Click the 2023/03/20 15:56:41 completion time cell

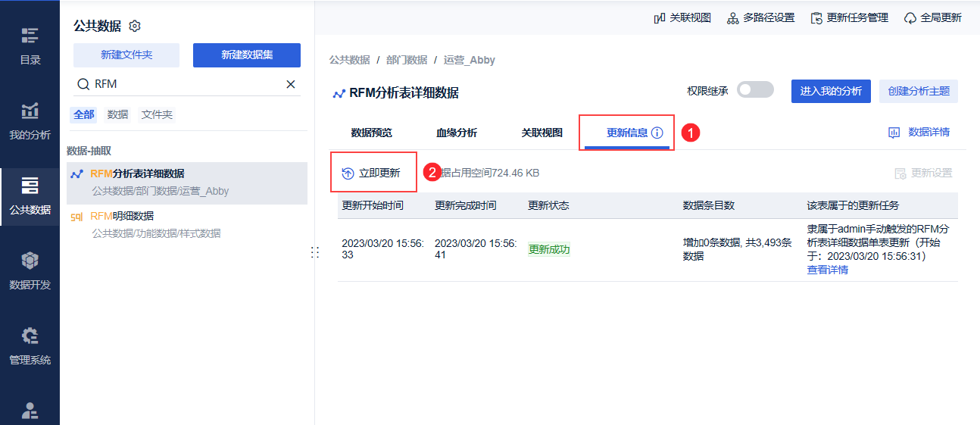pyautogui.click(x=476, y=249)
